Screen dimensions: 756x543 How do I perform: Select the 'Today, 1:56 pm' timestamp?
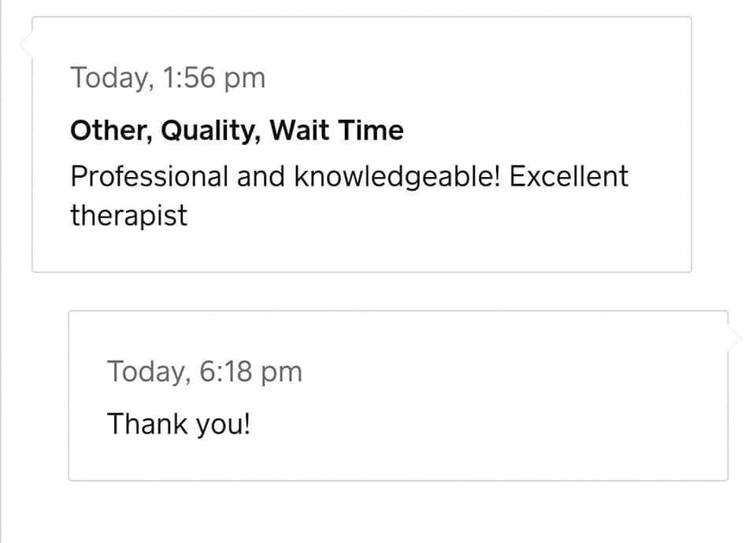[x=168, y=78]
